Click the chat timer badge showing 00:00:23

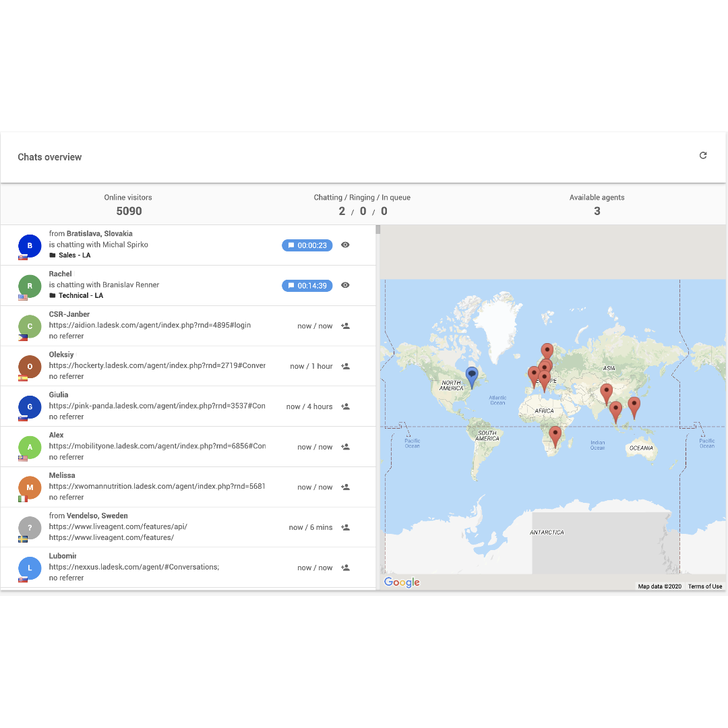tap(307, 245)
